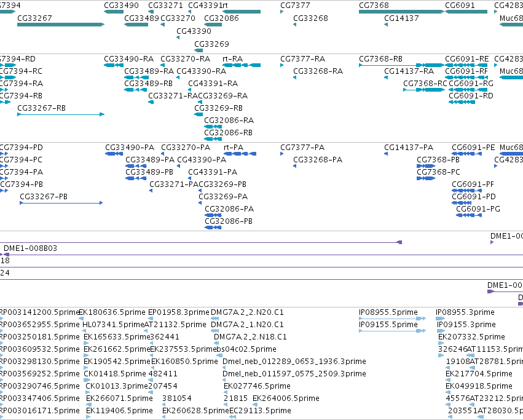Click protein label CG33269-PA
This screenshot has height=420, width=523.
pos(223,197)
